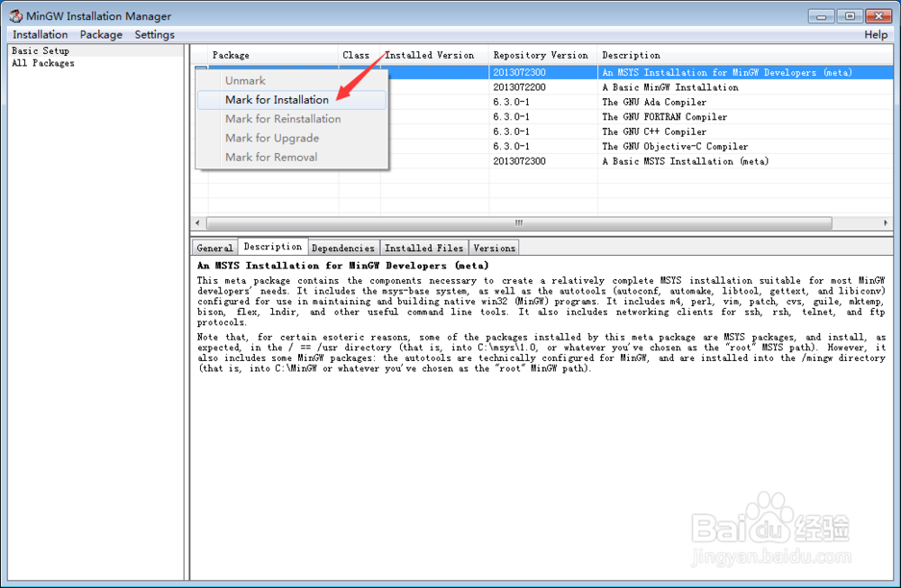Select 'The GNU Ada Compiler' row
Screen dimensions: 901x588
[x=641, y=103]
